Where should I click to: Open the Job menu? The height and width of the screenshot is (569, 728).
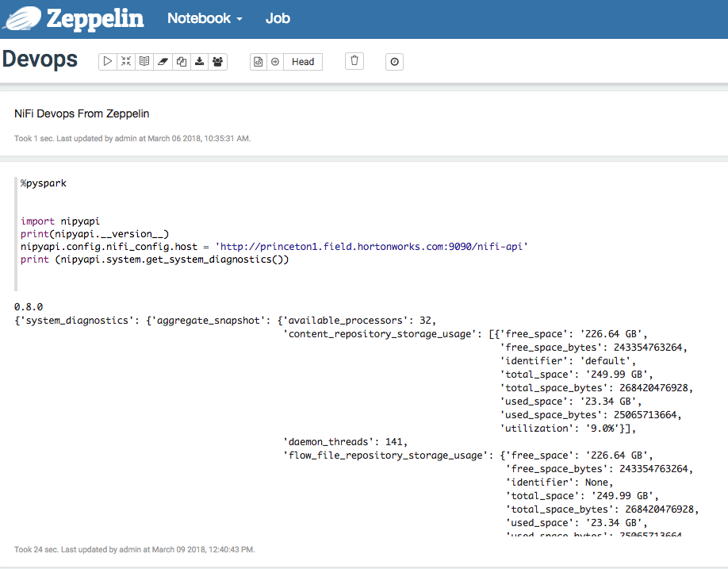(278, 18)
